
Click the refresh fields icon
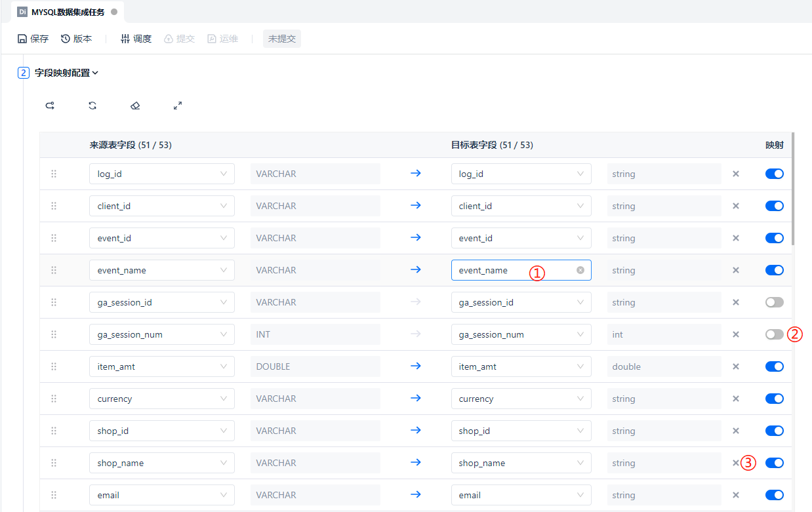92,106
